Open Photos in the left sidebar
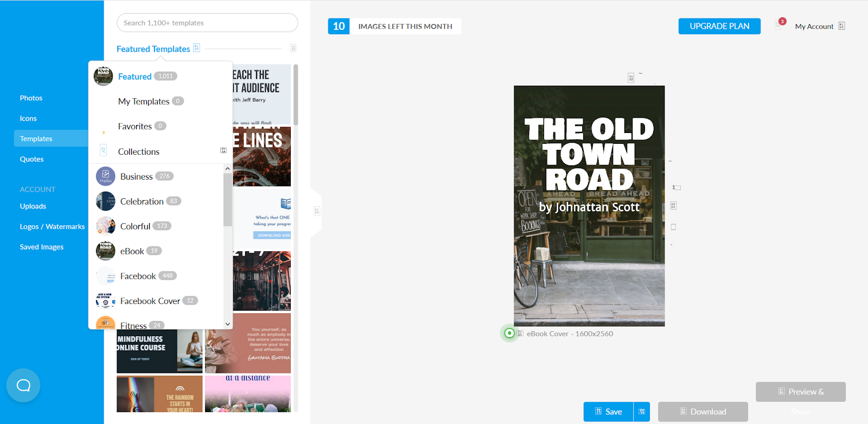 pyautogui.click(x=31, y=98)
